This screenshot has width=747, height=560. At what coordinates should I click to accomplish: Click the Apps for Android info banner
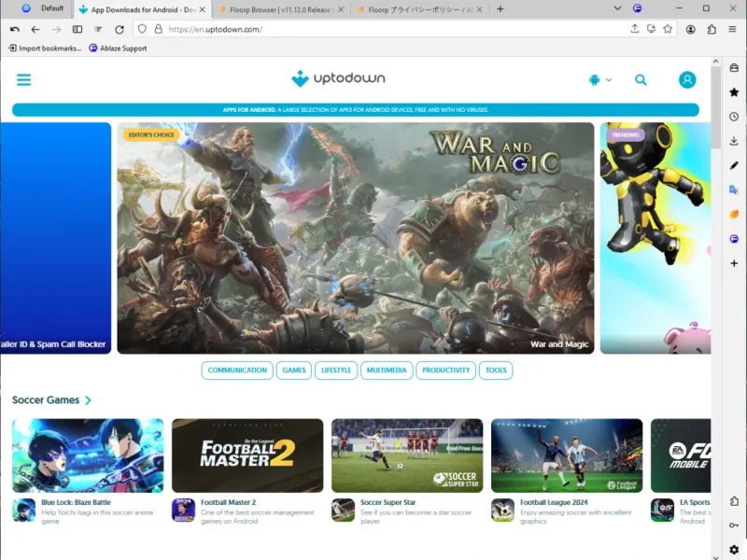[356, 110]
